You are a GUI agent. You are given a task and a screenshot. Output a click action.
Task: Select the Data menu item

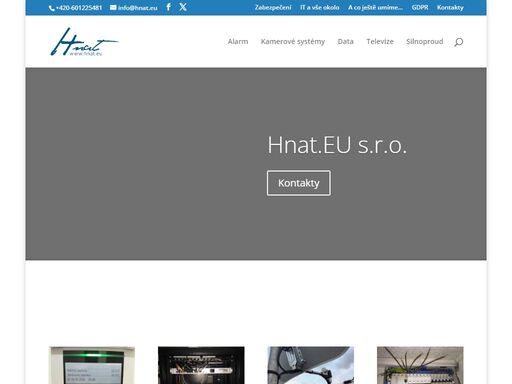click(x=345, y=41)
